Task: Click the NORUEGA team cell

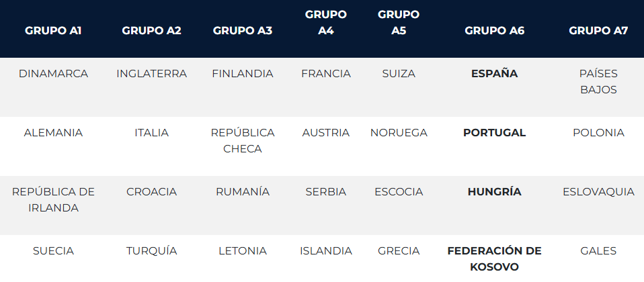Action: coord(399,133)
